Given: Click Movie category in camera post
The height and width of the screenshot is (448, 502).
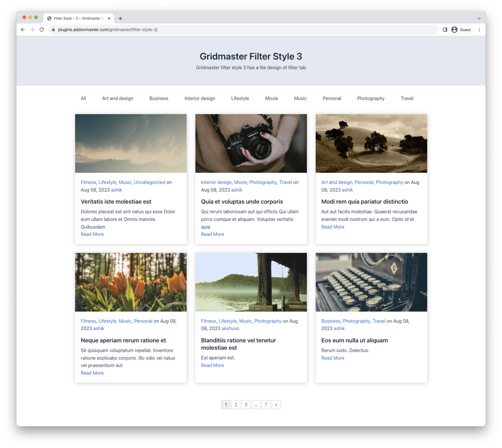Looking at the screenshot, I should 240,182.
